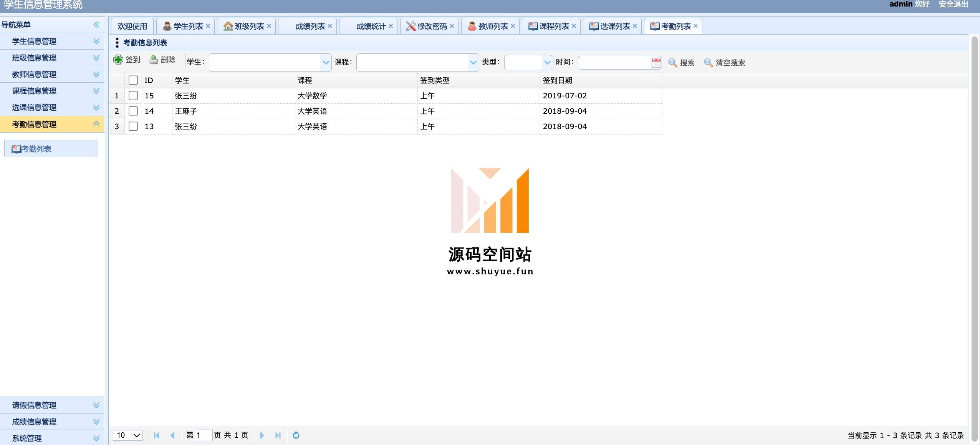Image resolution: width=980 pixels, height=445 pixels.
Task: Close the 修改密码 tab
Action: (452, 26)
